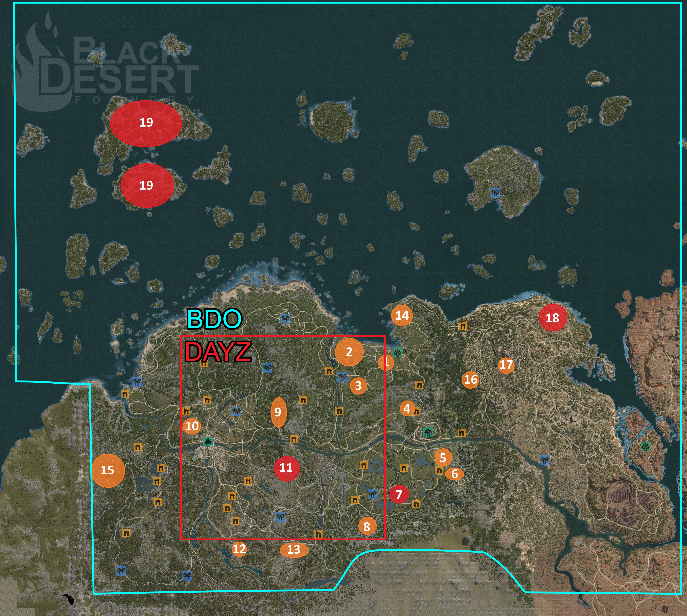Select orange marker number 5
Viewport: 687px width, 616px height.
click(443, 458)
